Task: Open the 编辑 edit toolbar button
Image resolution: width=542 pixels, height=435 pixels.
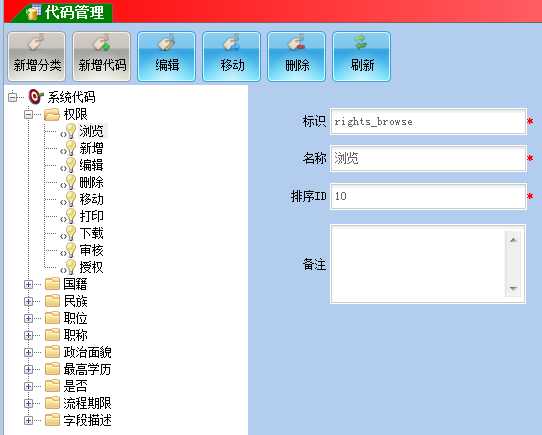Action: click(x=167, y=56)
